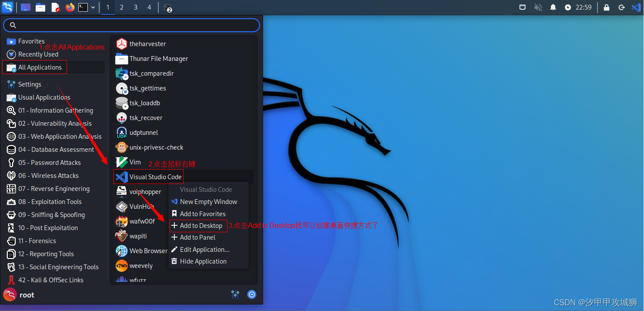Click the power manager tray icon
Screen dimensions: 644x311
[568, 7]
